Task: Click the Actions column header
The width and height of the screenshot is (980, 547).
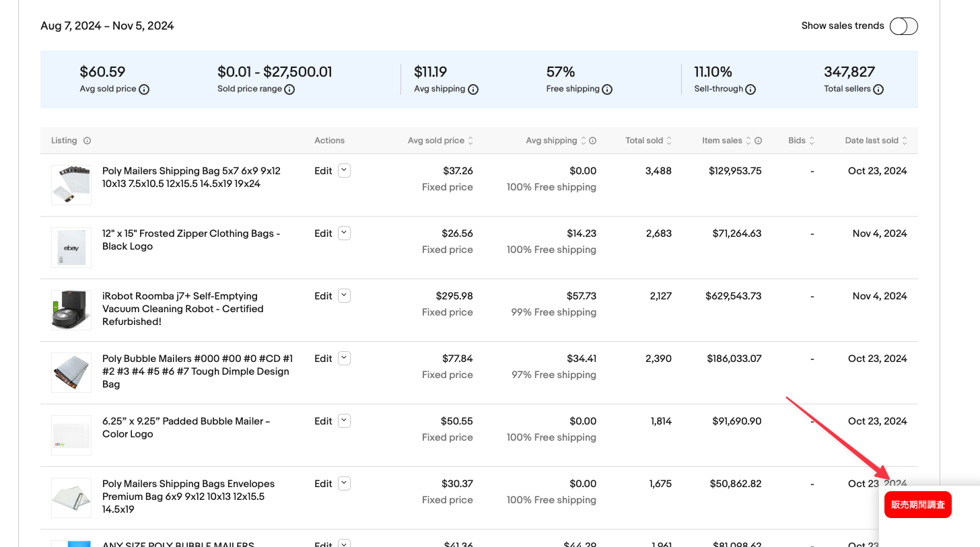Action: point(329,141)
